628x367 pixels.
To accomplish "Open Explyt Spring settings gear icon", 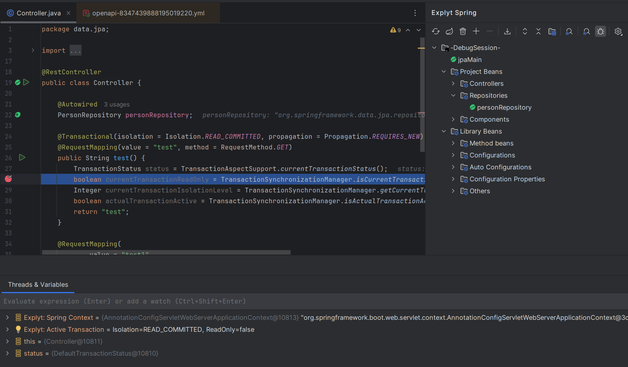I will tap(618, 31).
